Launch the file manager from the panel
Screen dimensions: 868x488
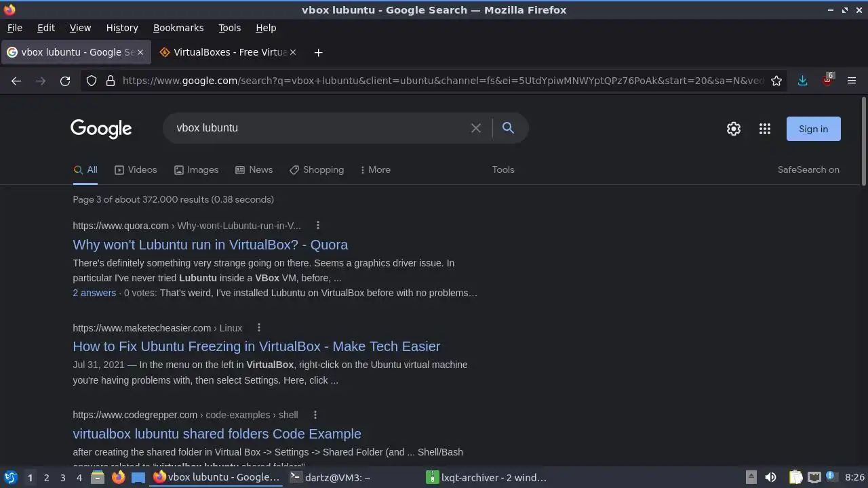(x=98, y=477)
